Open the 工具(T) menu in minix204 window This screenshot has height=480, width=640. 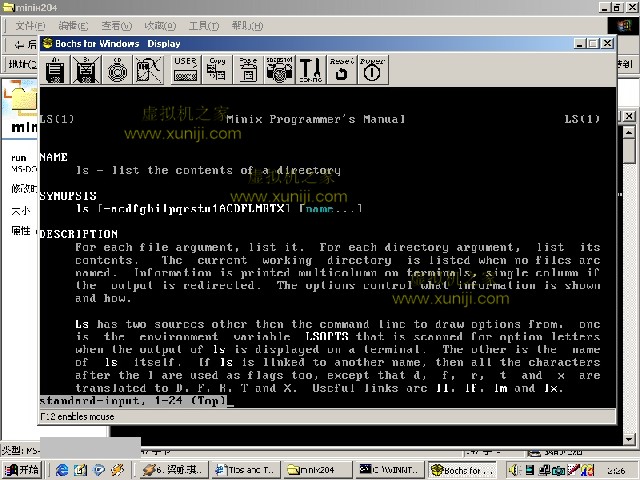[204, 26]
